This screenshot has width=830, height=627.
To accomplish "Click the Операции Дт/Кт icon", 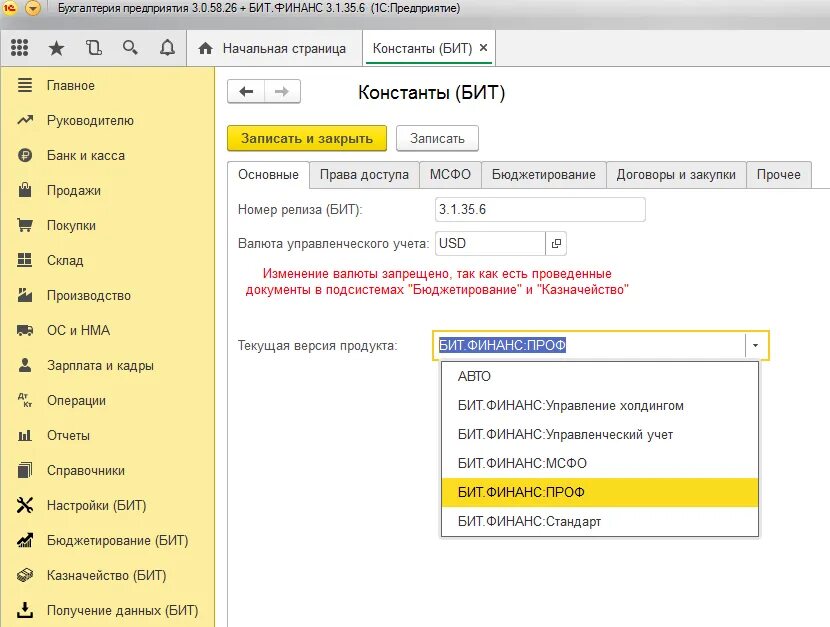I will pyautogui.click(x=25, y=400).
